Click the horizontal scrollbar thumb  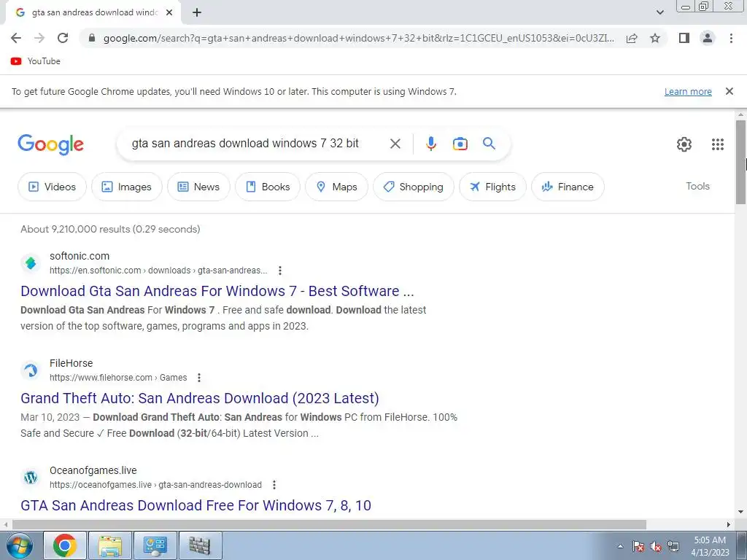tap(329, 525)
